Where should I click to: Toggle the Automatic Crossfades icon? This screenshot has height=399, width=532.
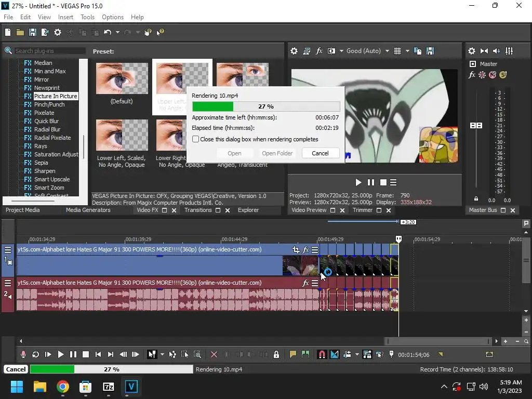coord(335,354)
